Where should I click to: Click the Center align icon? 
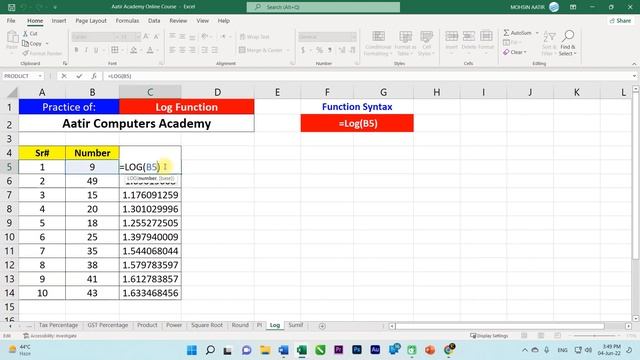pyautogui.click(x=182, y=50)
